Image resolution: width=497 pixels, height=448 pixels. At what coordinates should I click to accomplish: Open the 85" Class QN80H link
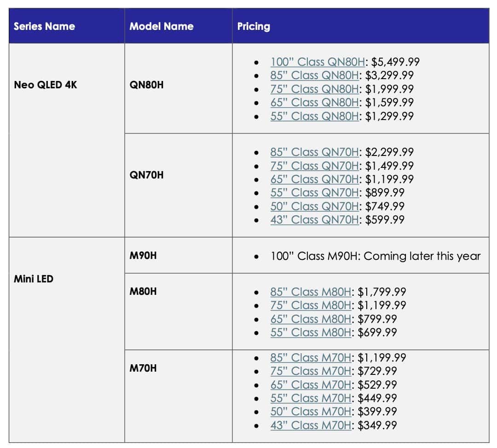[x=314, y=75]
